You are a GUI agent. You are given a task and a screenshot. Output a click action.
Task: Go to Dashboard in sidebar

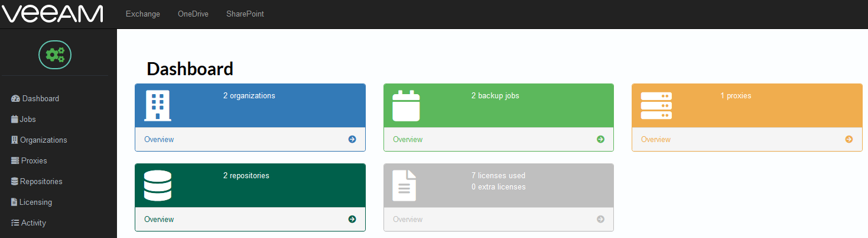pyautogui.click(x=35, y=98)
